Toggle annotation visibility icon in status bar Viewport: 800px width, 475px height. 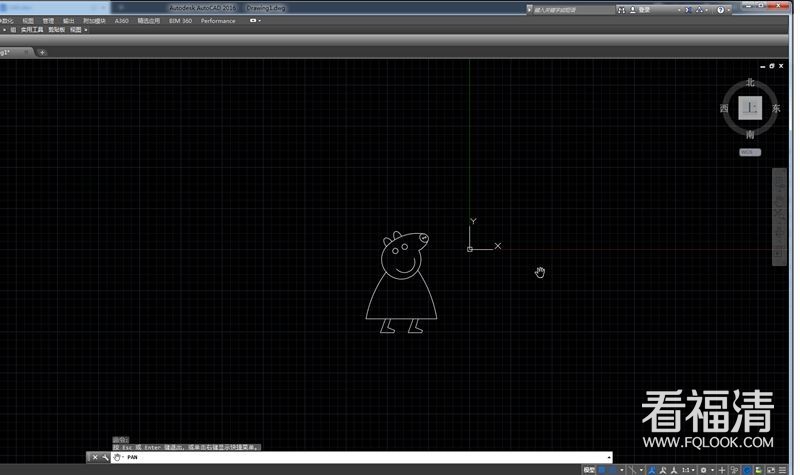tap(663, 470)
